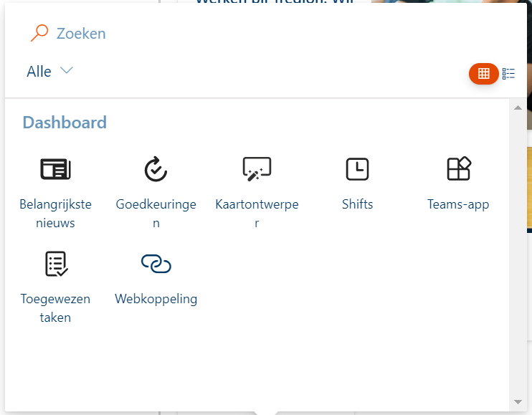The height and width of the screenshot is (415, 532).
Task: Click the orange magnifying glass search icon
Action: pyautogui.click(x=39, y=33)
